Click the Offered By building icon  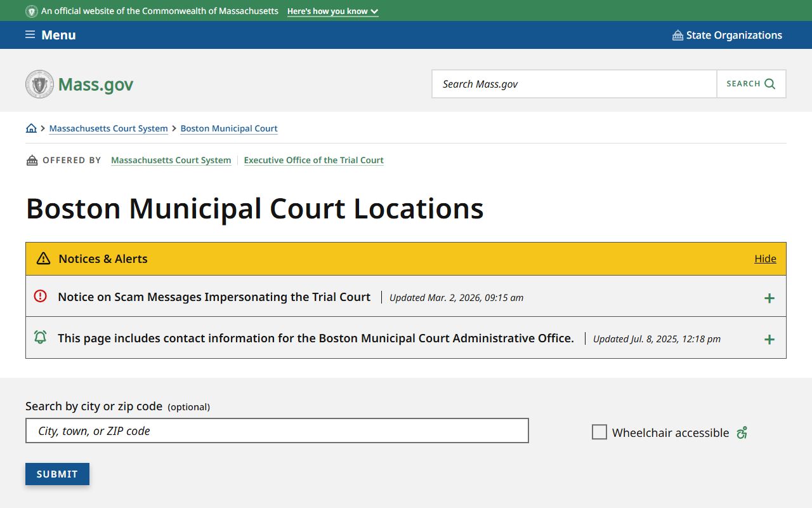click(x=32, y=161)
